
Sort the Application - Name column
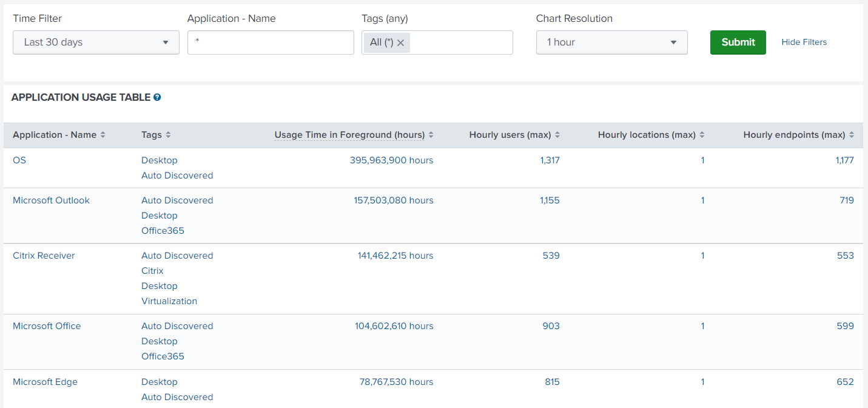click(x=103, y=135)
